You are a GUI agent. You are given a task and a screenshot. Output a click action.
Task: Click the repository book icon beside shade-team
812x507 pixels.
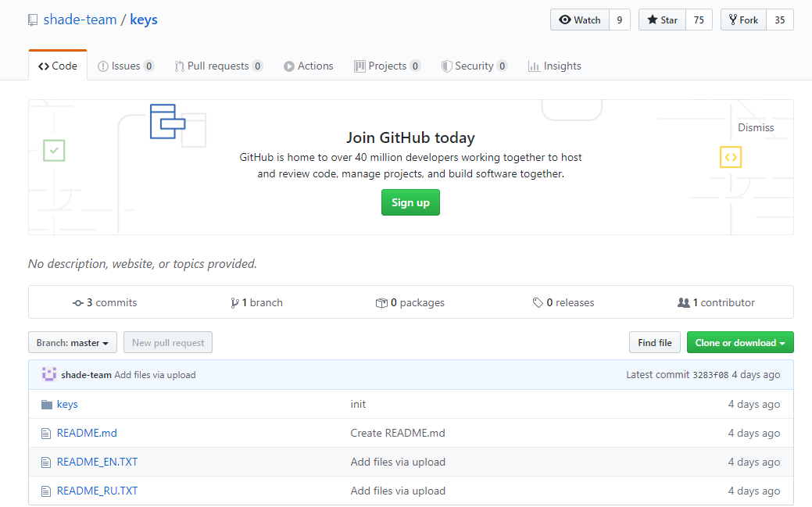33,20
